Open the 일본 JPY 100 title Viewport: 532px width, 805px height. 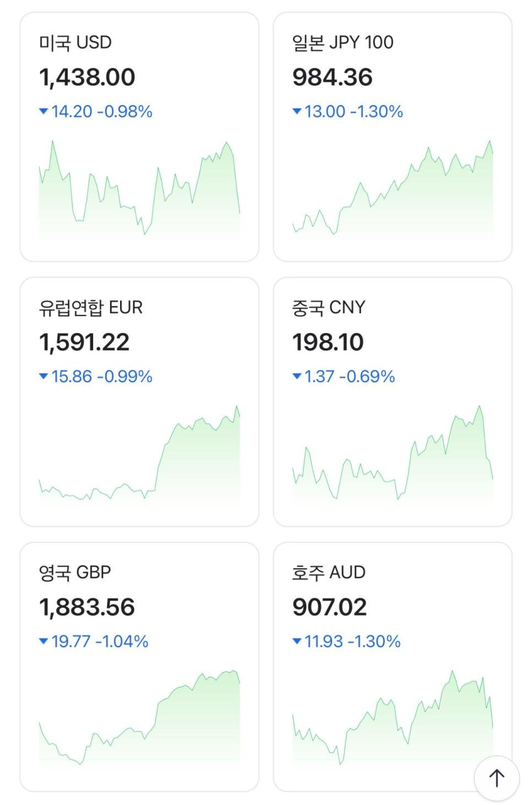[343, 42]
